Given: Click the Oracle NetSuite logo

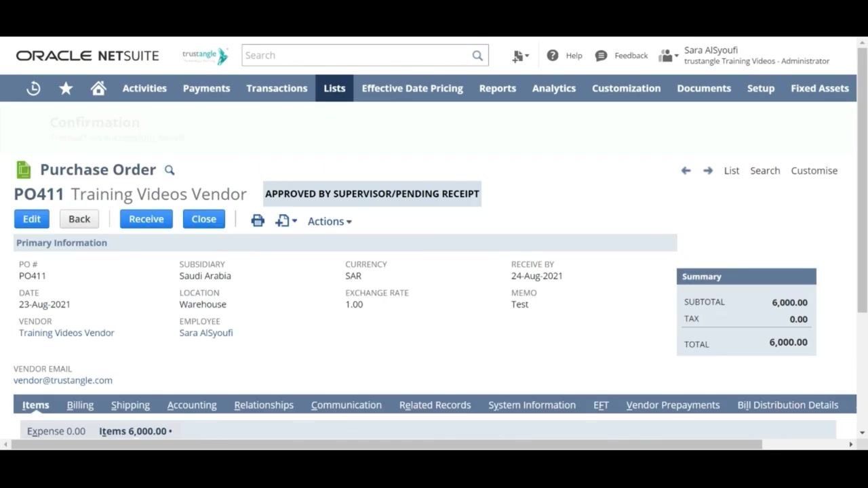Looking at the screenshot, I should 87,56.
